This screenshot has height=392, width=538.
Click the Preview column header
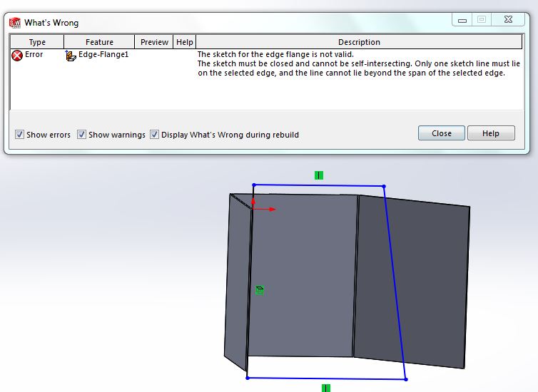click(x=154, y=42)
